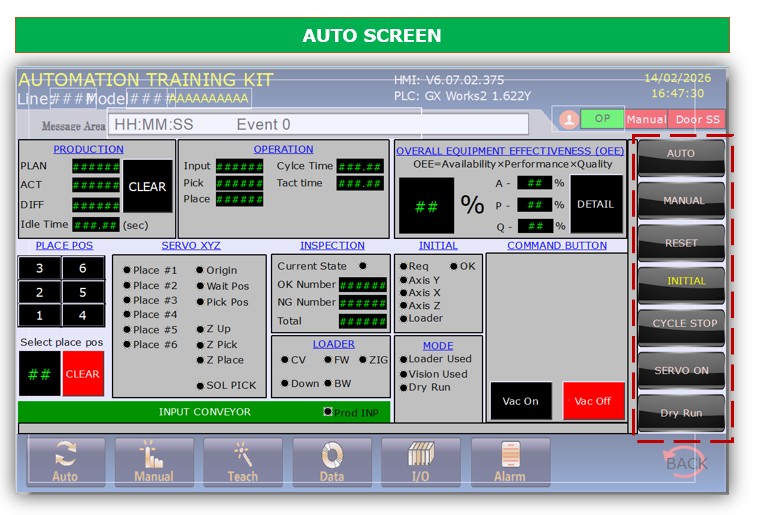Open the SERVO XYZ link
Viewport: 759px width, 515px height.
click(x=191, y=245)
